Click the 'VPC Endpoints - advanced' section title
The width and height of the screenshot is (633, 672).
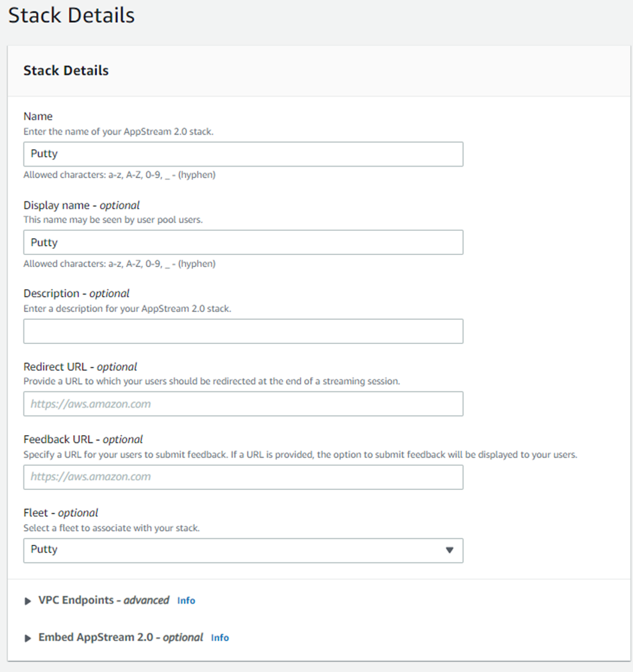tap(103, 600)
